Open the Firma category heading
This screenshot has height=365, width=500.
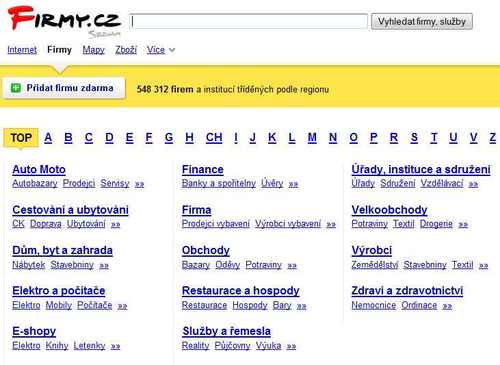(x=197, y=210)
